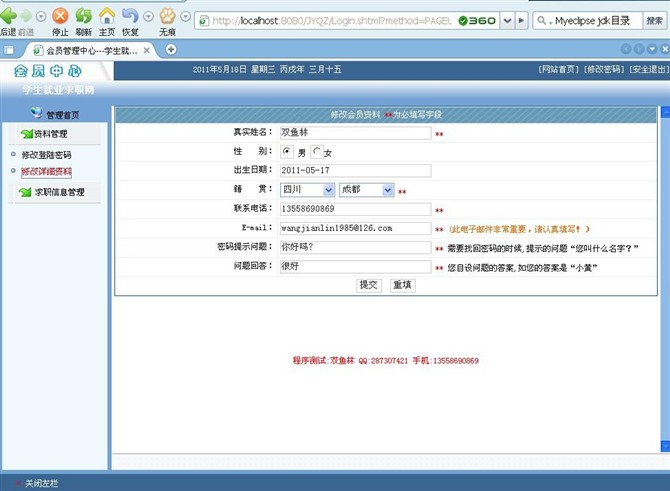This screenshot has width=670, height=491.
Task: Submit the form with the 提交 button
Action: tap(368, 285)
